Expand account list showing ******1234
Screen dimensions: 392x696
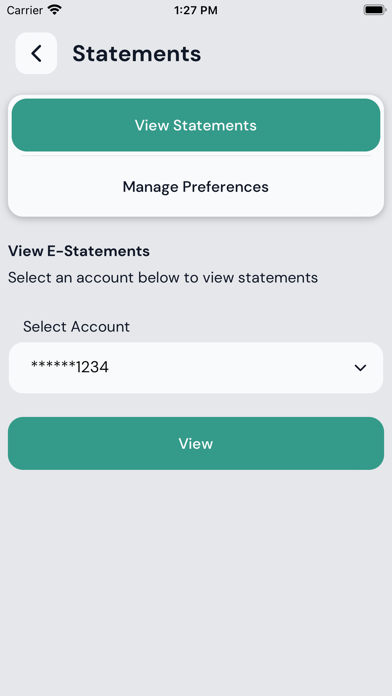click(x=196, y=368)
